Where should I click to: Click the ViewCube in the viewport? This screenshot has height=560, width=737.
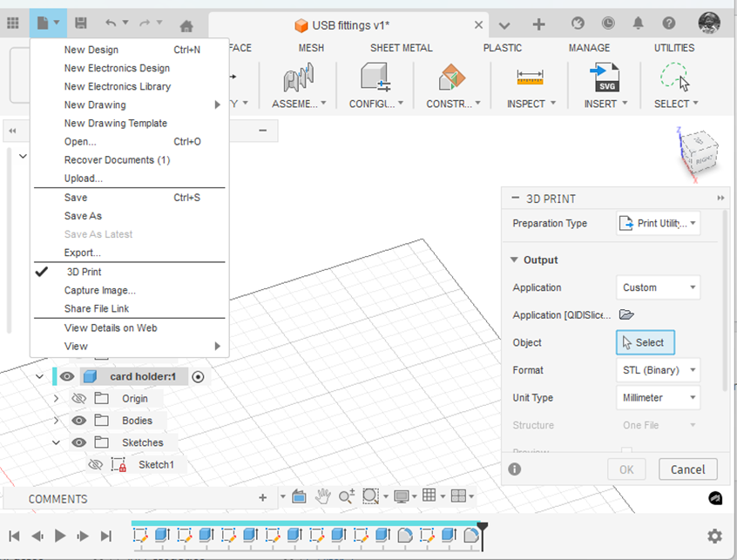(698, 154)
